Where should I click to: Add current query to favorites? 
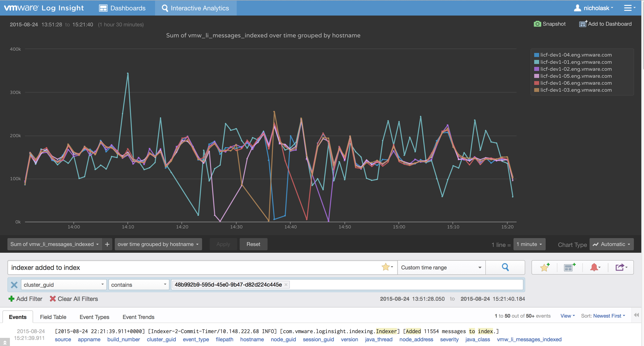coord(545,267)
